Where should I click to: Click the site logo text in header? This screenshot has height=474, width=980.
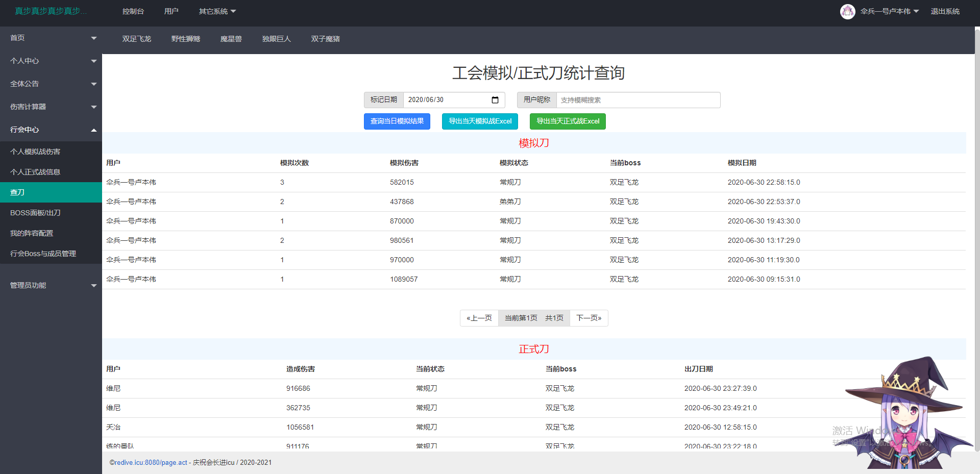[51, 11]
